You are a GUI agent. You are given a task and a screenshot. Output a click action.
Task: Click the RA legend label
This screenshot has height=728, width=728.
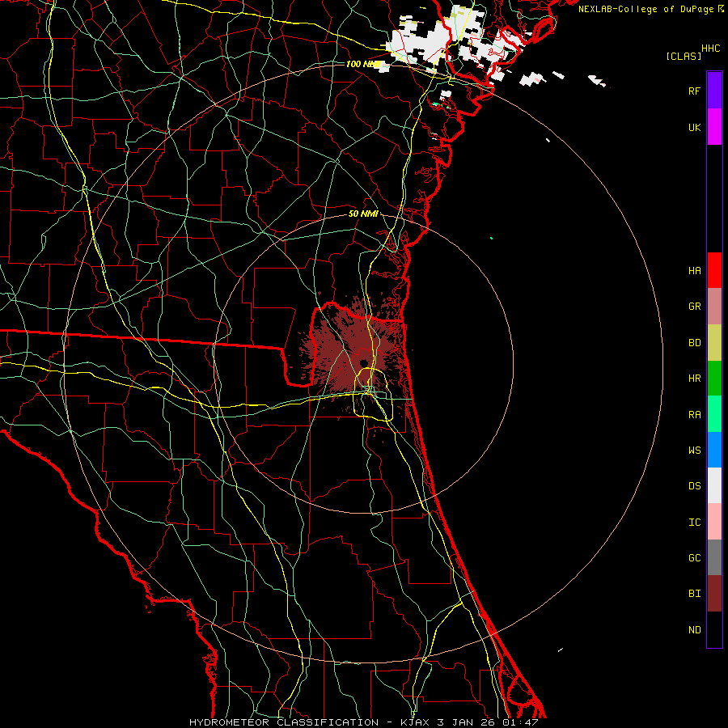694,415
